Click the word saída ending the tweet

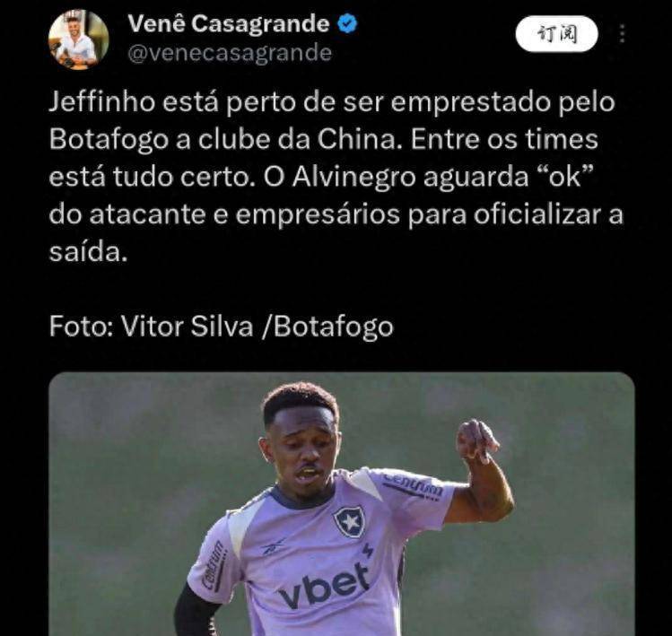point(88,251)
